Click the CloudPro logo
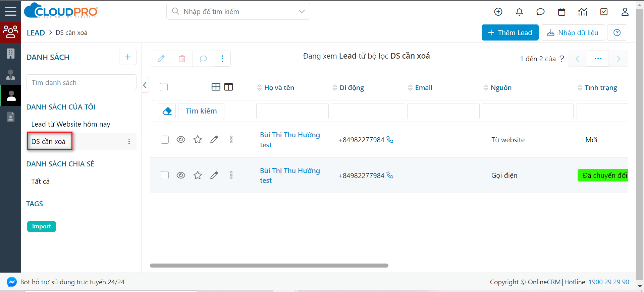The image size is (644, 292). [x=61, y=10]
